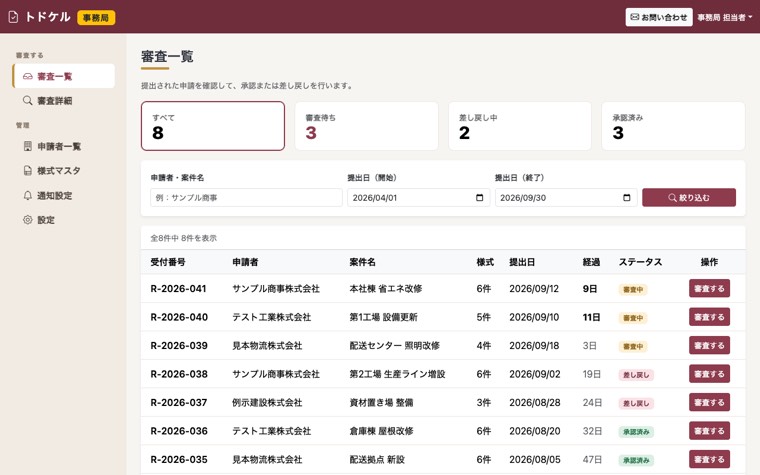The width and height of the screenshot is (760, 475).
Task: Focus the 申請者・案件名 search field
Action: coord(246,198)
